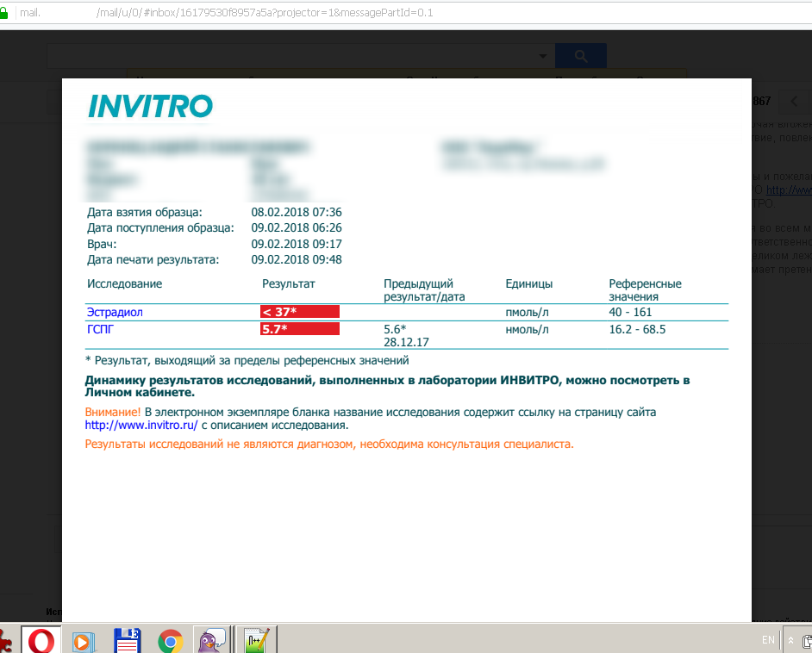Screen dimensions: 812x653
Task: Click the floppy disk taskbar icon
Action: (x=127, y=640)
